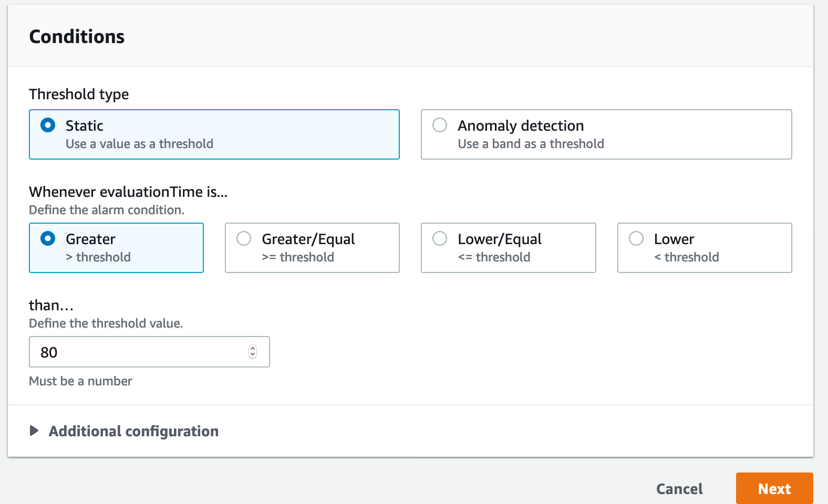Screen dimensions: 828x504
Task: Pick the Greater/Equal condition option
Action: tap(244, 238)
